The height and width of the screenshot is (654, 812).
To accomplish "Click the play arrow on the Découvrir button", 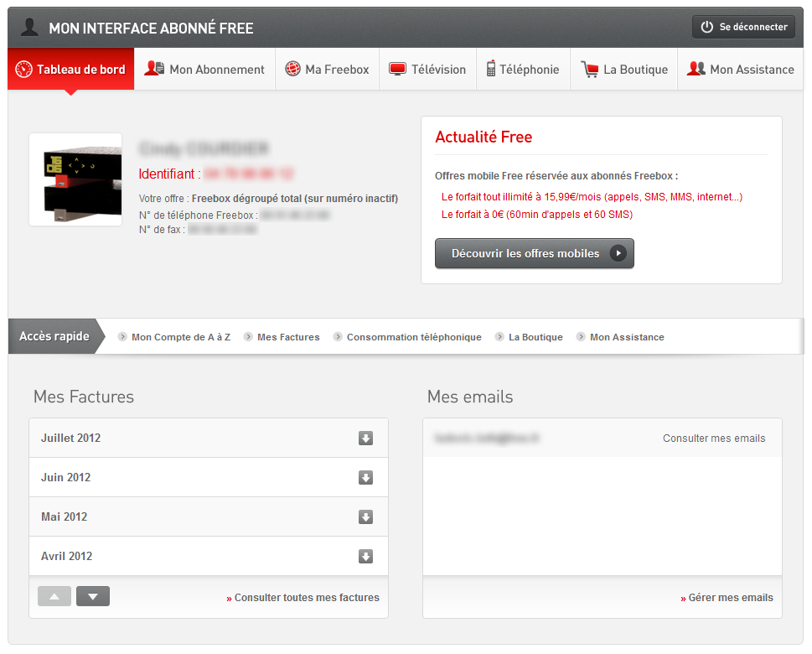I will (618, 253).
